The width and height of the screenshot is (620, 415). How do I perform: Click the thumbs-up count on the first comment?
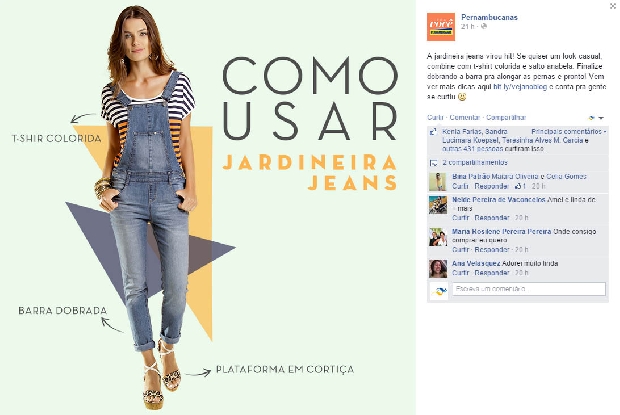coord(520,186)
